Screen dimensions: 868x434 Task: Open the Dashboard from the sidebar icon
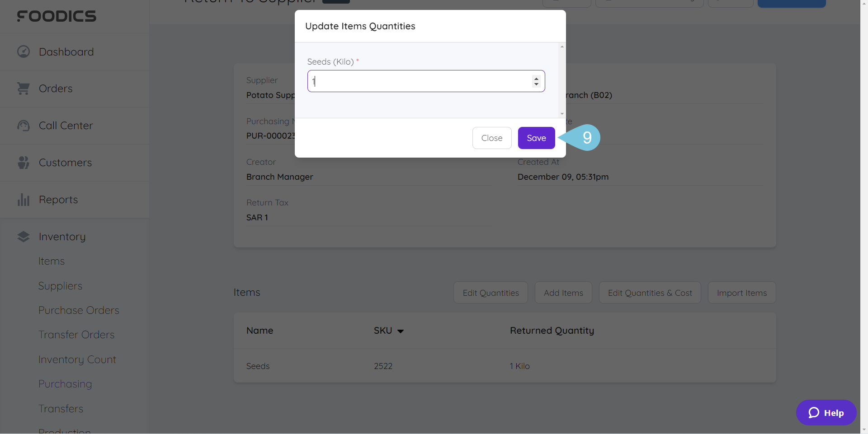click(x=23, y=51)
